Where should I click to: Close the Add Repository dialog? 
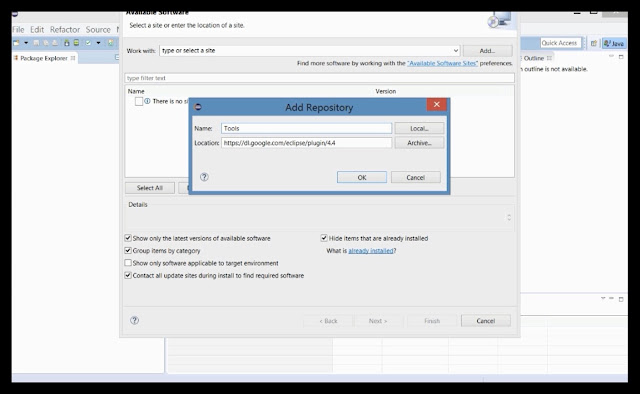(437, 105)
